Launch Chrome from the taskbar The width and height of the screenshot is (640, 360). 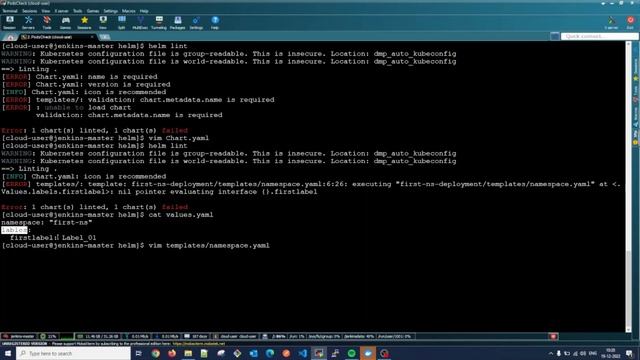click(156, 353)
